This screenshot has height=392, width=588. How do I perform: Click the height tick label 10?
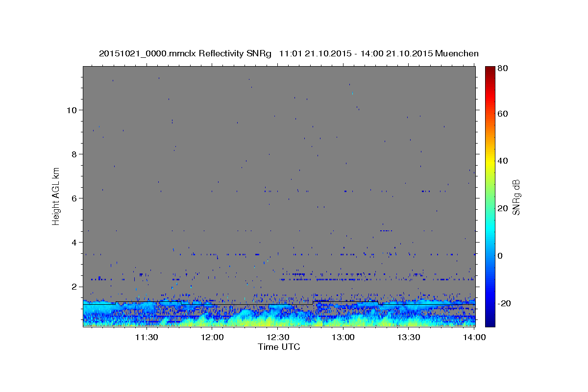[71, 110]
